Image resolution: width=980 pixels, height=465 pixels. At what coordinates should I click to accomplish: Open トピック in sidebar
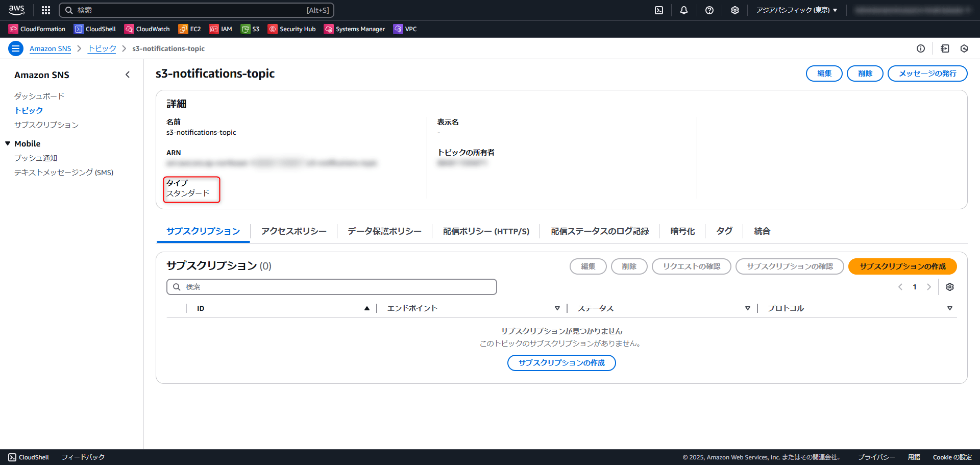pos(29,110)
